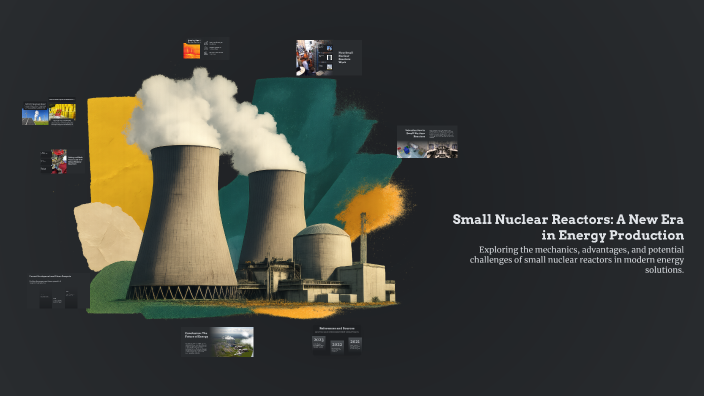Open the 'Conclusion: The Future of Energy' thumbnail
The image size is (704, 396).
pyautogui.click(x=217, y=342)
